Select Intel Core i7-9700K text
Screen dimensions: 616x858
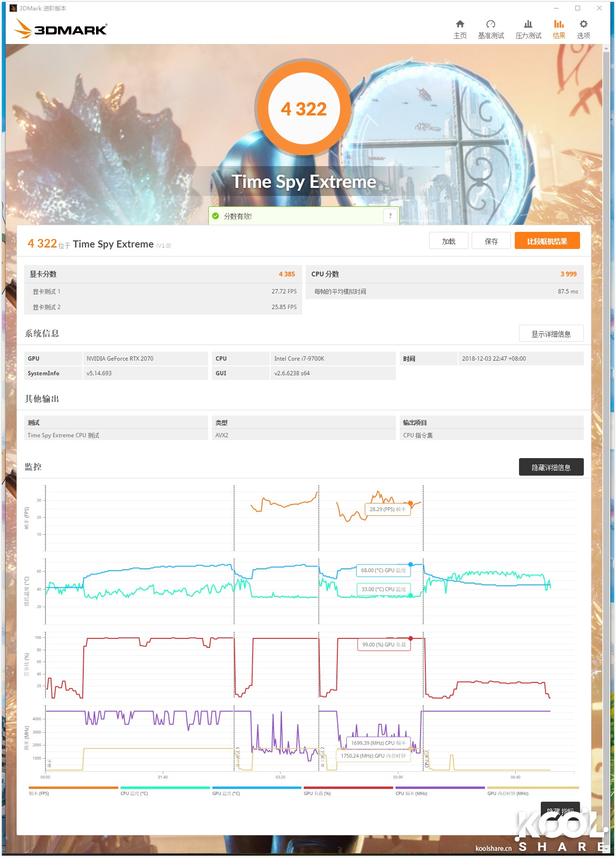[x=299, y=359]
